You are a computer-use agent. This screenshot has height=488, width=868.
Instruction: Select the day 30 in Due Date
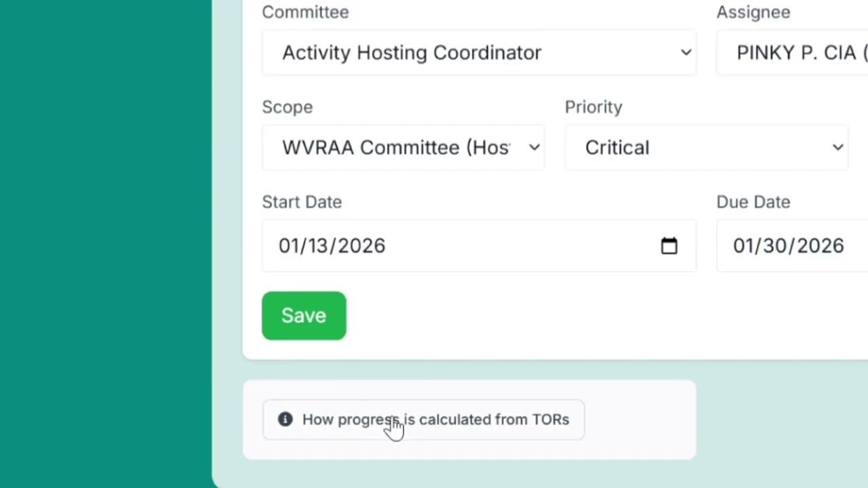(774, 246)
